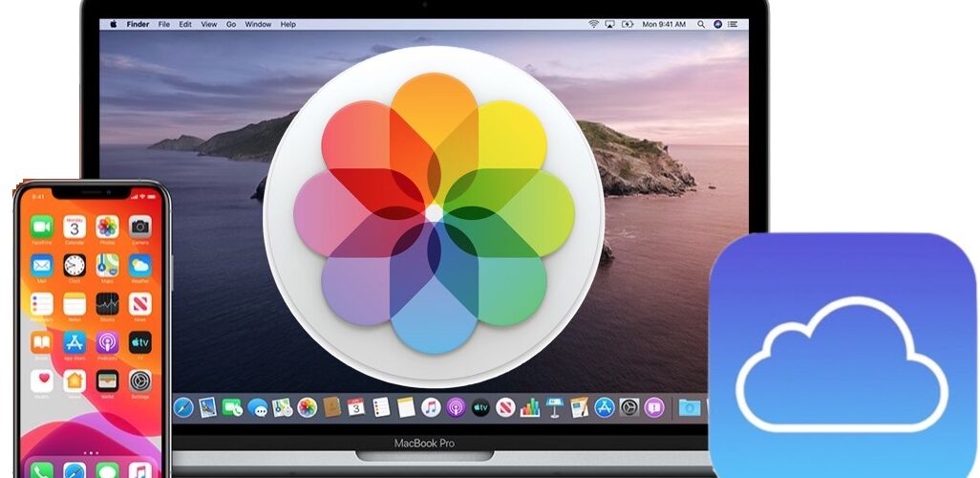Click the Wi-Fi status icon in menu bar
This screenshot has width=980, height=478.
click(593, 25)
